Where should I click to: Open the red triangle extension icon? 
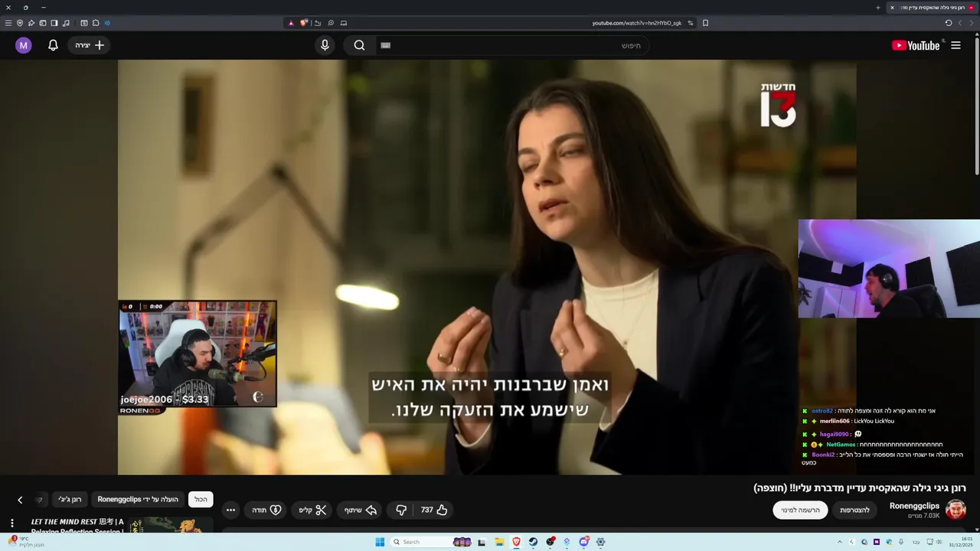[291, 23]
